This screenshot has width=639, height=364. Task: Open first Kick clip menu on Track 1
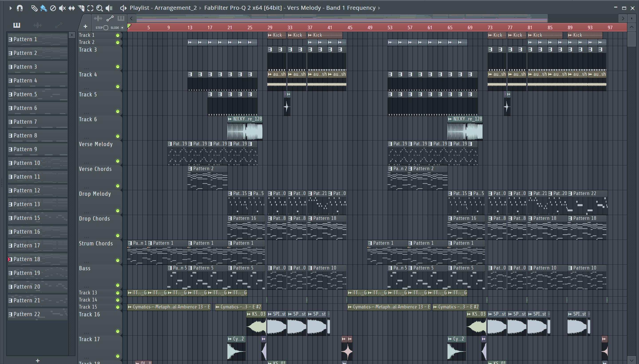[270, 35]
